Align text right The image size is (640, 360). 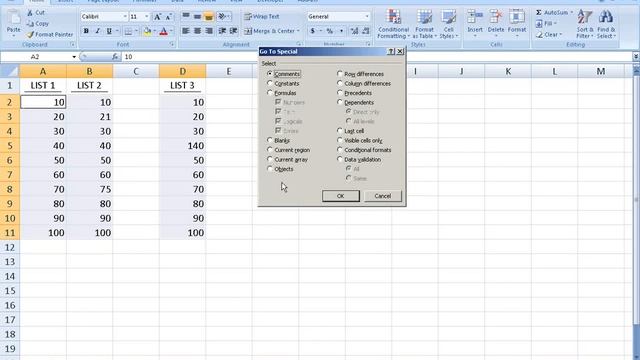coord(209,31)
